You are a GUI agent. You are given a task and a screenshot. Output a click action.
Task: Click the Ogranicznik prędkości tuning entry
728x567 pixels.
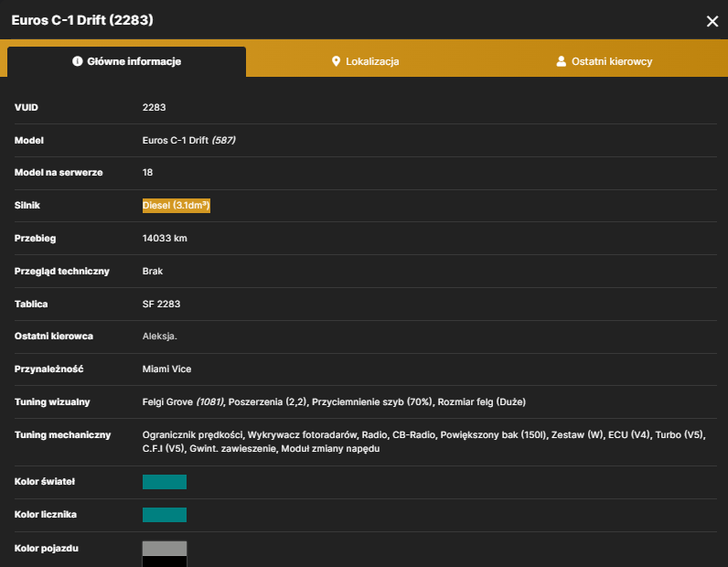pos(192,435)
